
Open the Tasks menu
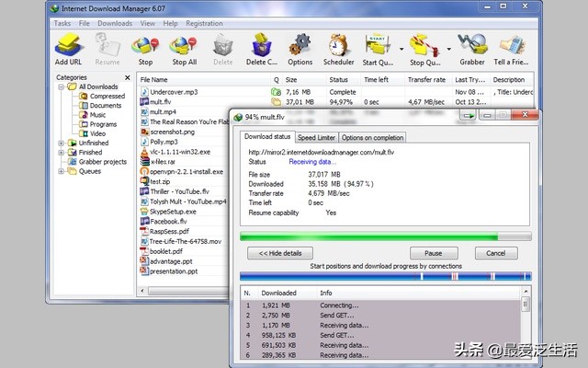pos(62,23)
